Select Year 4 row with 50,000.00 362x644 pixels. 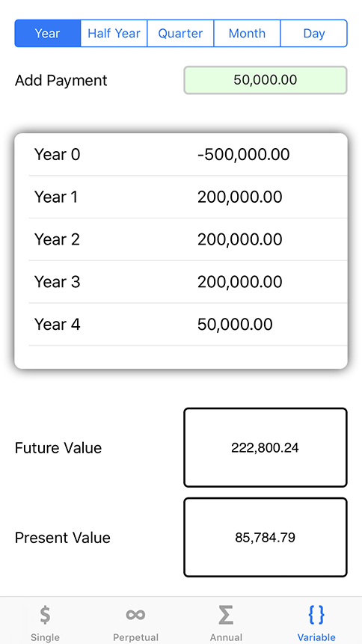188,325
